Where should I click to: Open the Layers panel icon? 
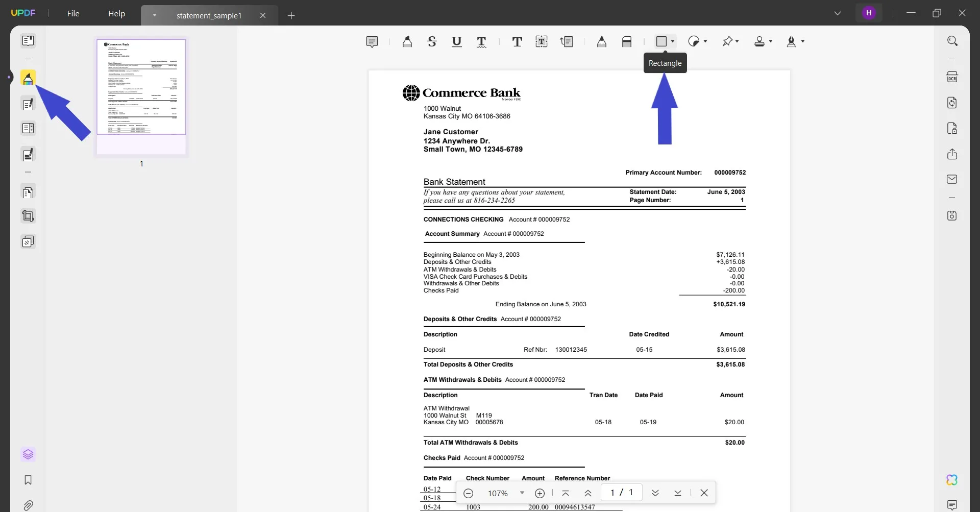28,454
